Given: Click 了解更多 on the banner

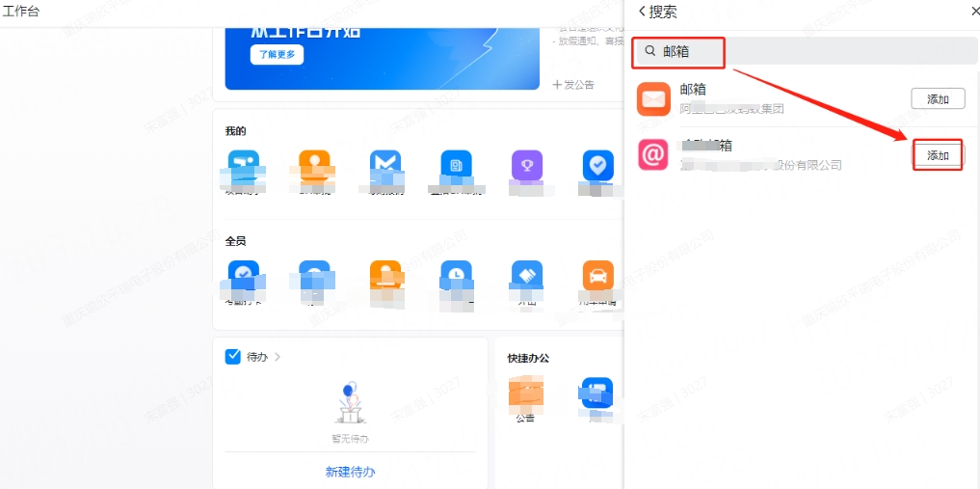Looking at the screenshot, I should pos(277,55).
